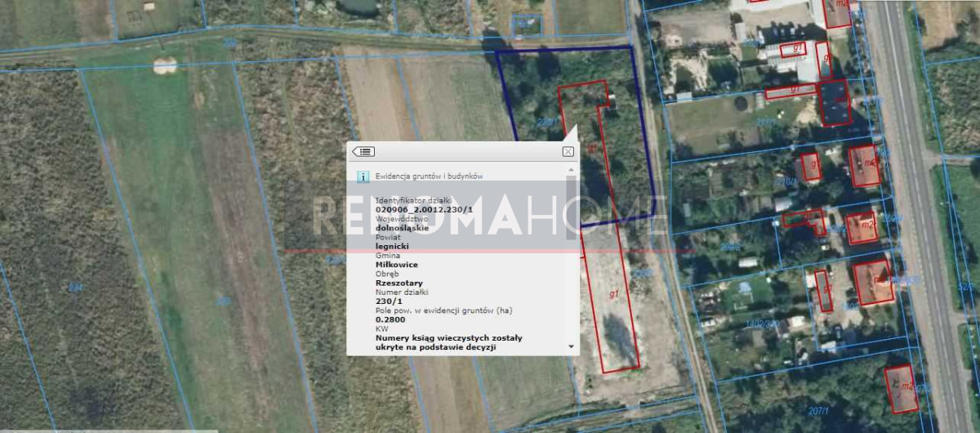The image size is (980, 433).
Task: Click the dark-roofed building outlined in red
Action: coord(834,102)
